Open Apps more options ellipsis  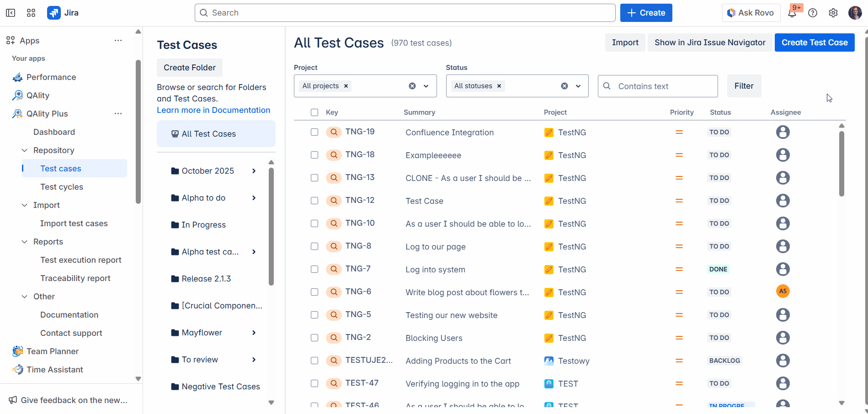pyautogui.click(x=118, y=41)
